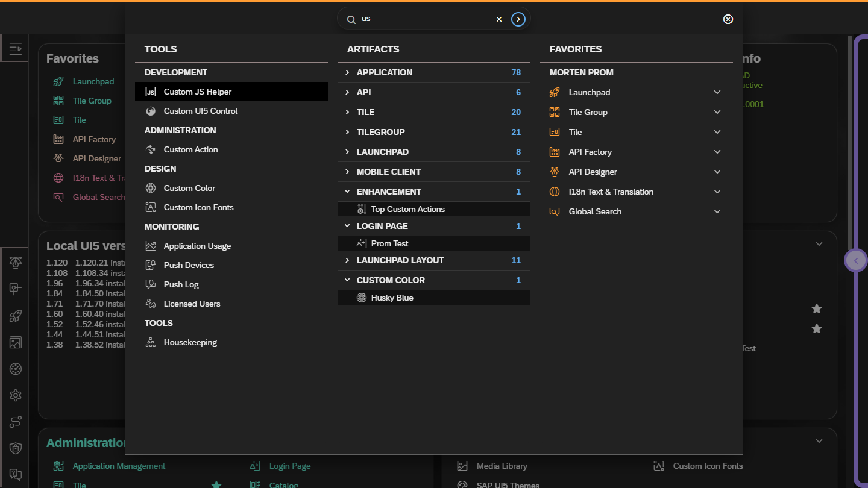Select Application Usage menu entry
The image size is (868, 488).
point(197,246)
